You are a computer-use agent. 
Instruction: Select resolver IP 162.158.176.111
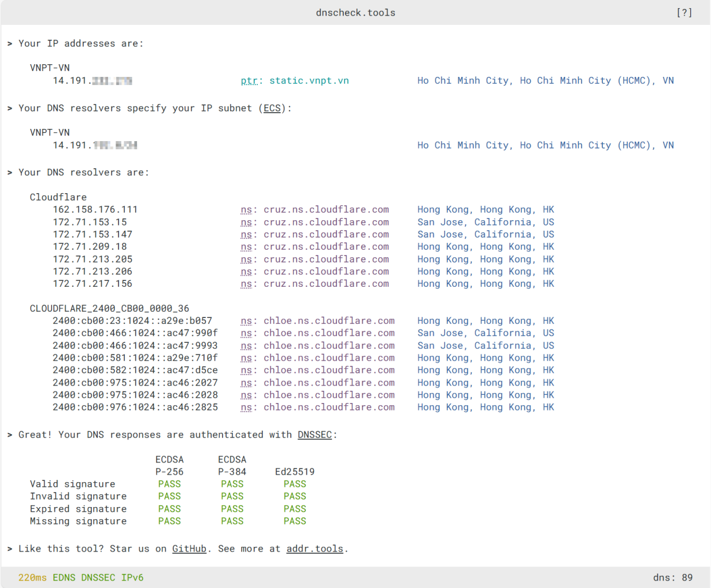coord(95,210)
